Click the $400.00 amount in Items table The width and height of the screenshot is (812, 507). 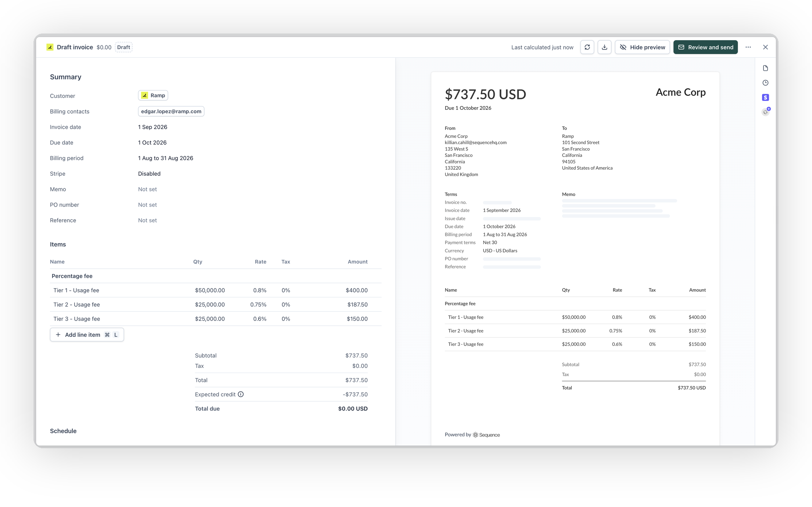point(356,290)
